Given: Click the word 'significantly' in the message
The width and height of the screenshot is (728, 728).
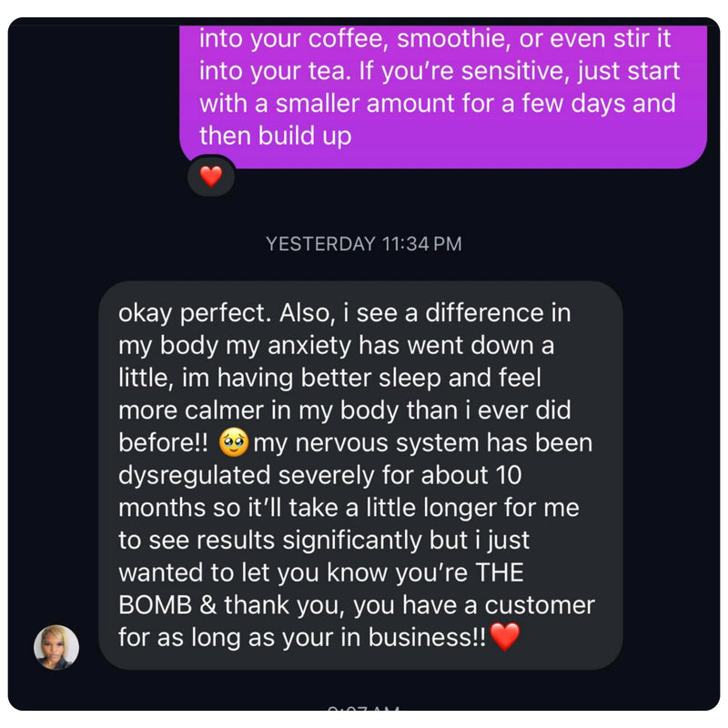Looking at the screenshot, I should pos(352,541).
